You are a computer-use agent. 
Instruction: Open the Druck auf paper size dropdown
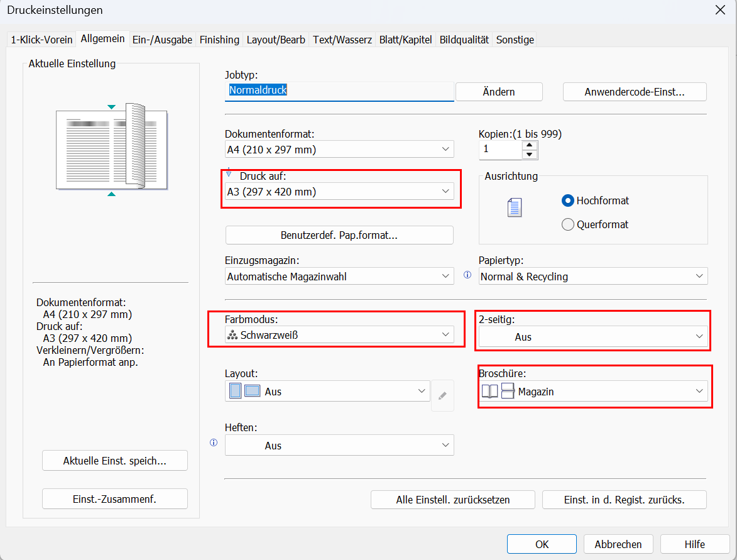tap(339, 192)
